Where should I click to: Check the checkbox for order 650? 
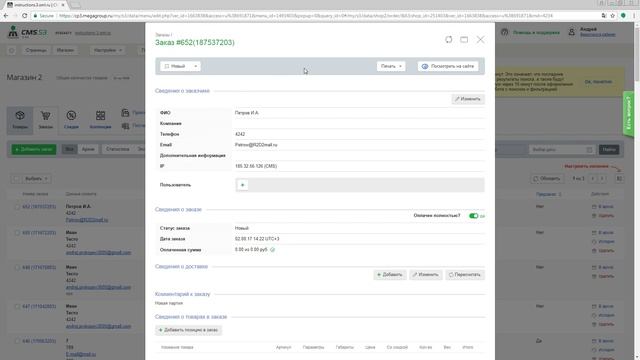[x=17, y=233]
